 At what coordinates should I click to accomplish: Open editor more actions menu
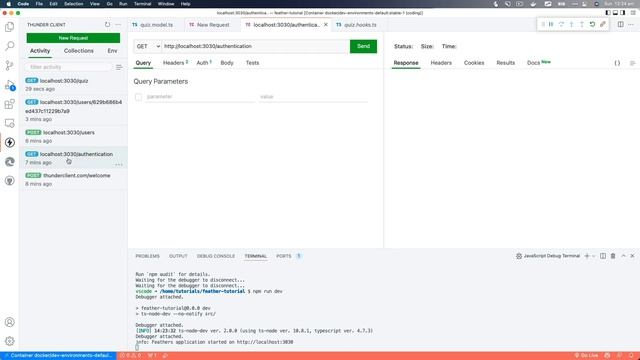pos(631,24)
